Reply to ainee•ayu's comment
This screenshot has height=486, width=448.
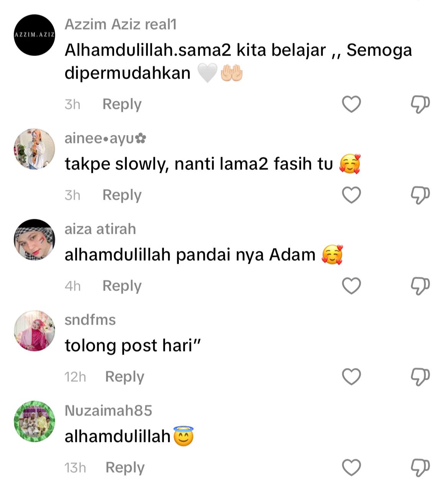pyautogui.click(x=122, y=195)
